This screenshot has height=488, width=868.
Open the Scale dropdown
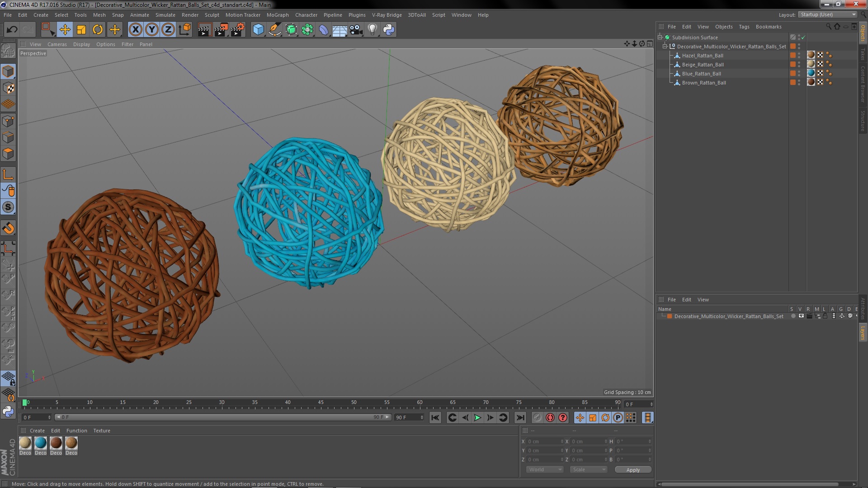[589, 470]
